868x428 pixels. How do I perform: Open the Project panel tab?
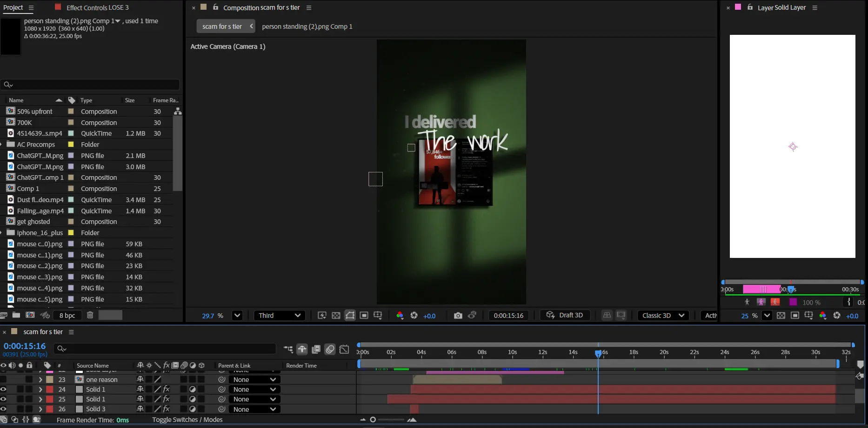(13, 7)
